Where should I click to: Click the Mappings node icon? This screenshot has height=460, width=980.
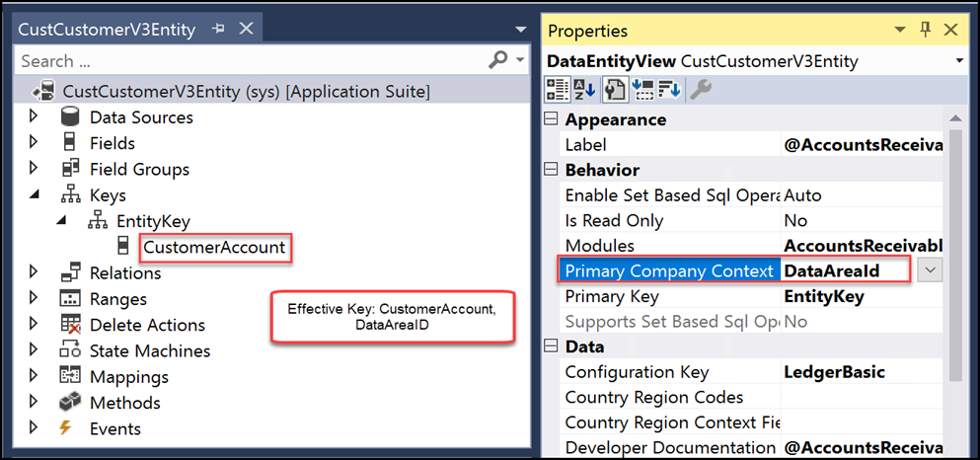click(70, 376)
